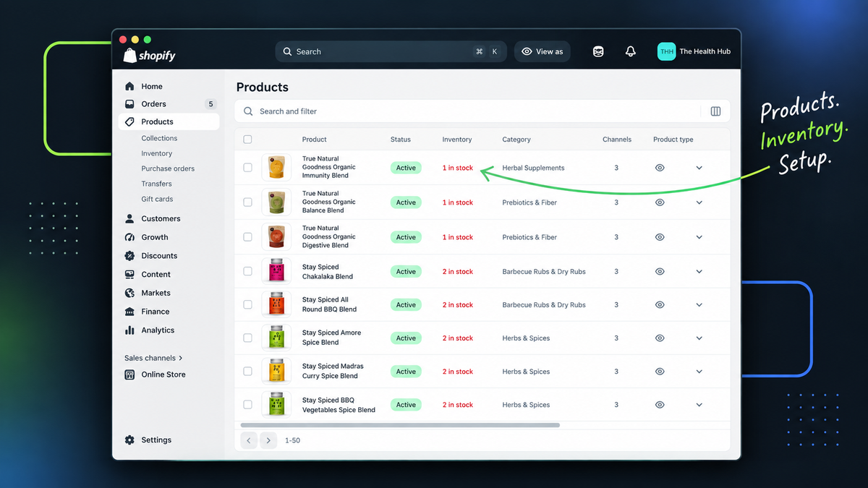Click the Finance bank icon
The image size is (868, 488).
(x=129, y=312)
